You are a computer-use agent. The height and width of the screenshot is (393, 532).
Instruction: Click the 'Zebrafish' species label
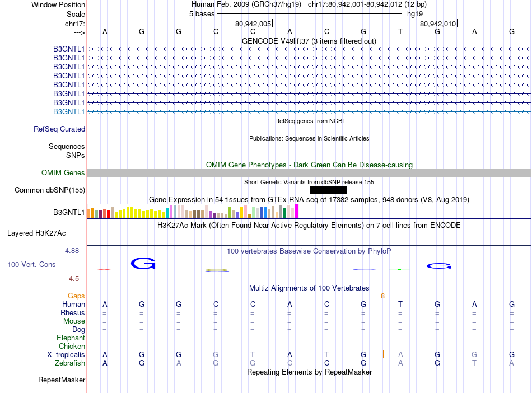pyautogui.click(x=70, y=363)
